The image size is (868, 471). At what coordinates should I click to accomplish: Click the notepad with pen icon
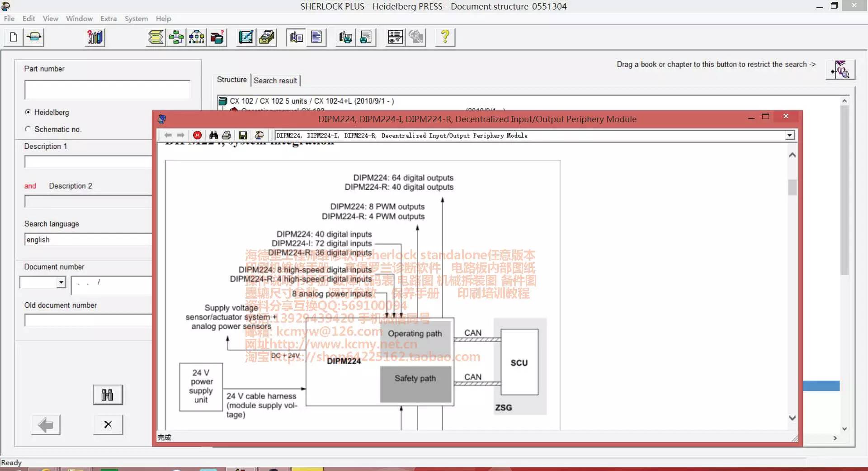click(x=246, y=37)
